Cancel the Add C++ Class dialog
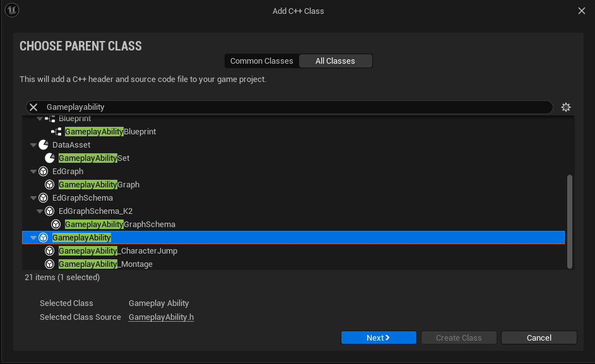This screenshot has height=364, width=595. (539, 338)
